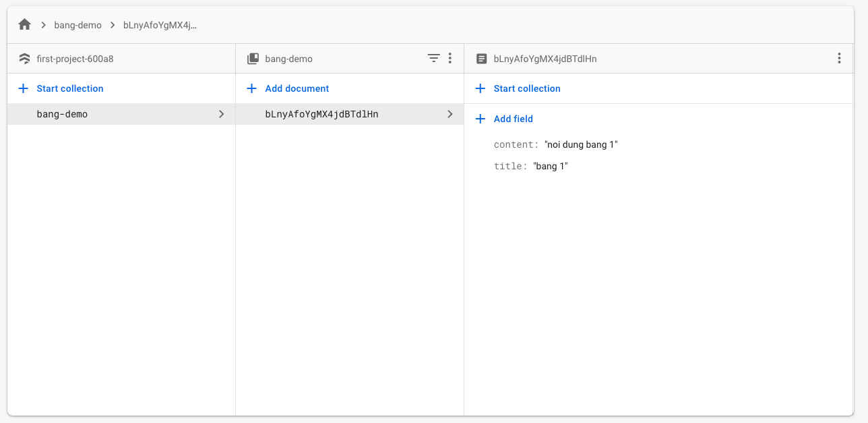This screenshot has height=423, width=868.
Task: Click Start collection in the document panel
Action: coord(528,88)
